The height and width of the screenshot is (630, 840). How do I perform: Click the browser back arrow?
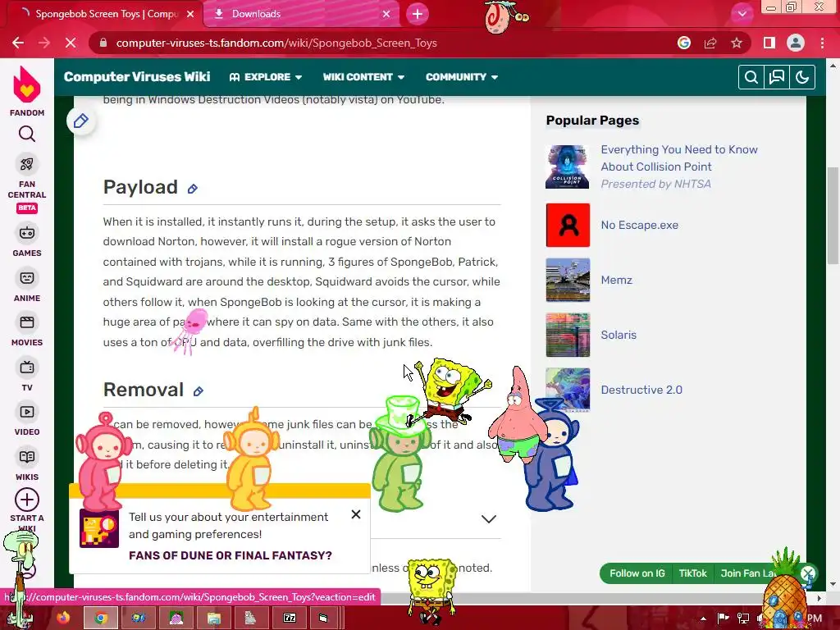coord(18,43)
